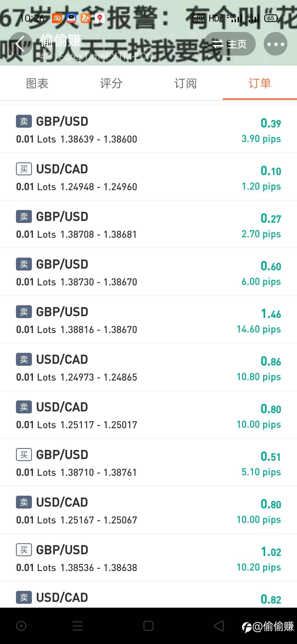Viewport: 297px width, 644px height.
Task: Tap the 主页 home switch button
Action: pos(230,44)
